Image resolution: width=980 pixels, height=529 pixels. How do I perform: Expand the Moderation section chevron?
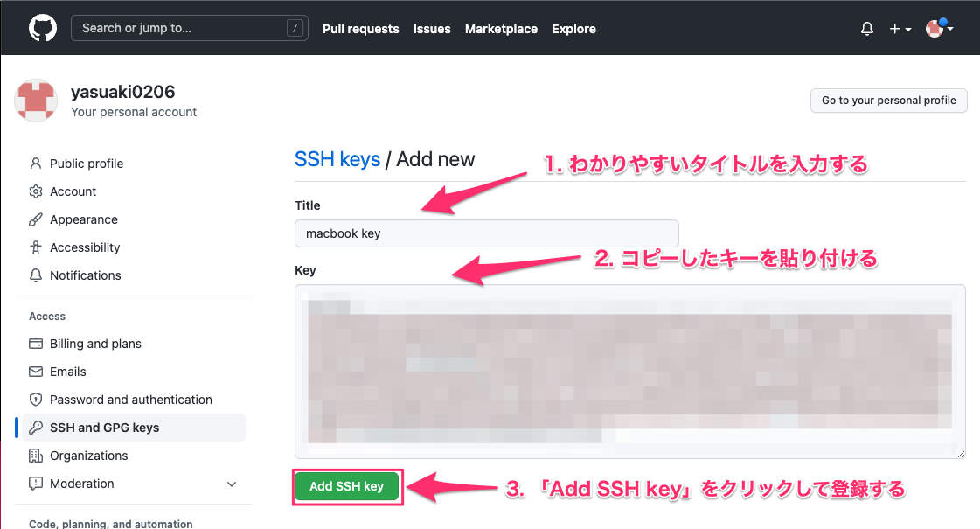[232, 484]
